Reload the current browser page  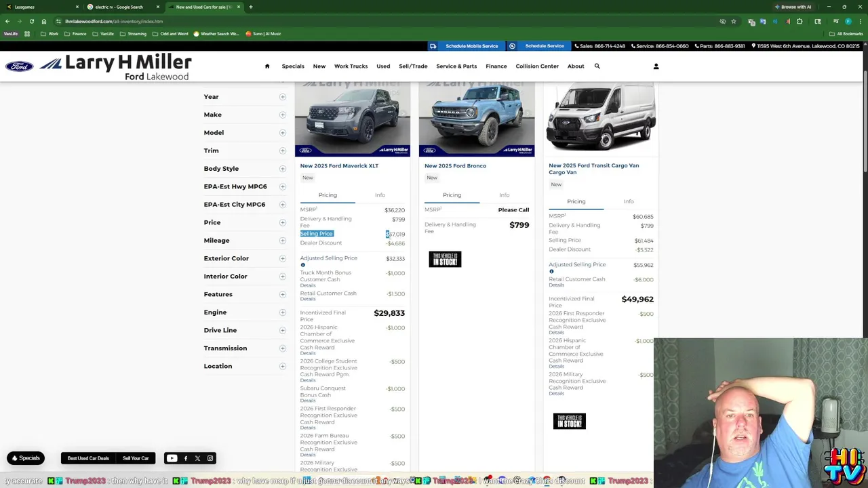tap(31, 21)
